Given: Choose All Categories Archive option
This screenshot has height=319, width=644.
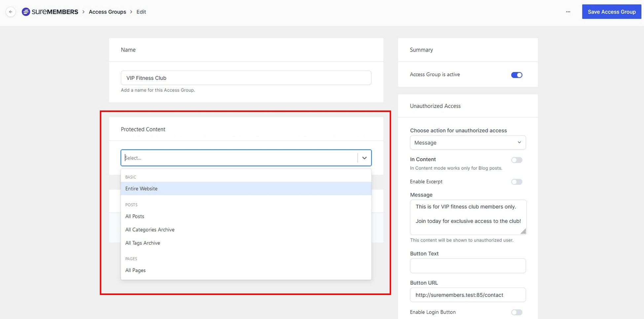Looking at the screenshot, I should 246,230.
